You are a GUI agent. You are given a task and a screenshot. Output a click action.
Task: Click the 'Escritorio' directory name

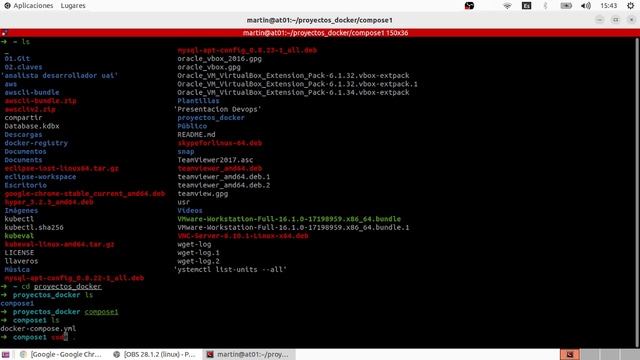[x=25, y=185]
